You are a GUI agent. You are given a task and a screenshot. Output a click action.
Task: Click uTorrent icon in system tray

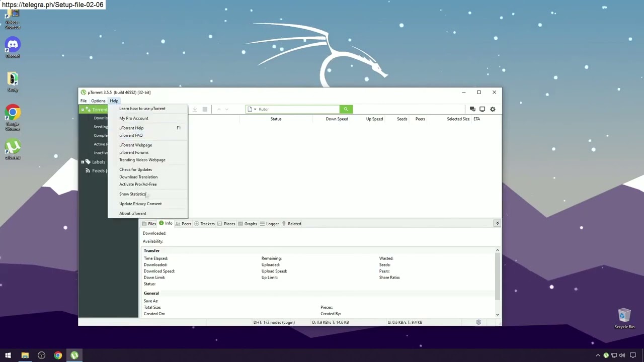[x=606, y=355]
